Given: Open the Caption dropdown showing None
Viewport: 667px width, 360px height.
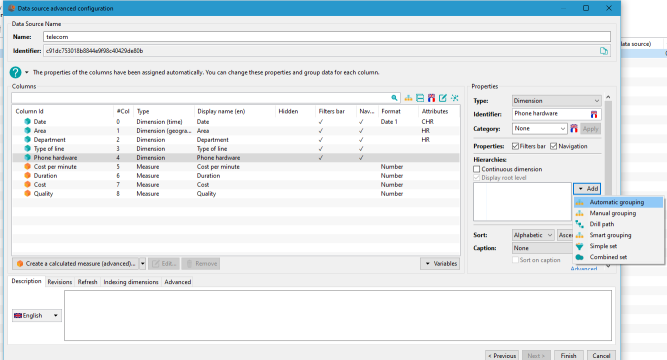Looking at the screenshot, I should click(542, 248).
